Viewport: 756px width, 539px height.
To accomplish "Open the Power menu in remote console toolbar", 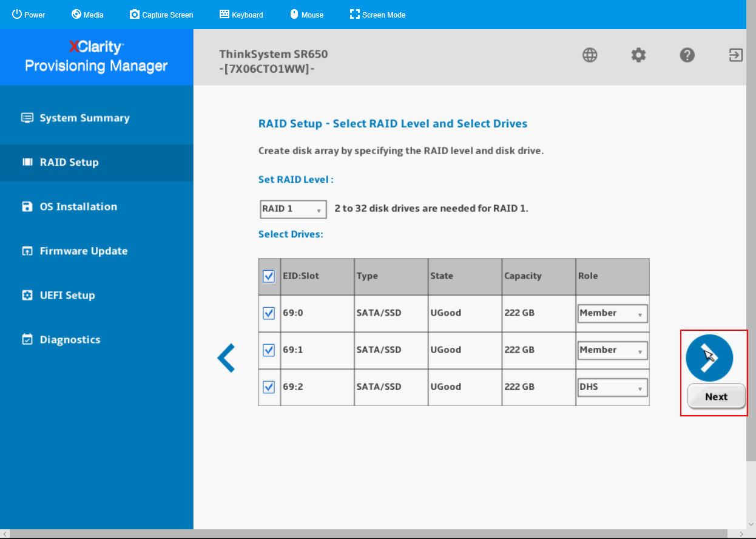I will pyautogui.click(x=29, y=15).
